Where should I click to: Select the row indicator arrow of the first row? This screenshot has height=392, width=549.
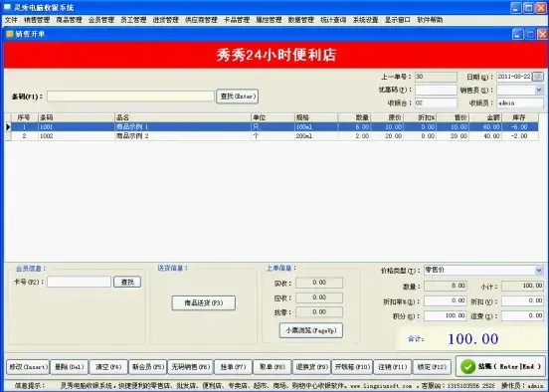coord(8,126)
